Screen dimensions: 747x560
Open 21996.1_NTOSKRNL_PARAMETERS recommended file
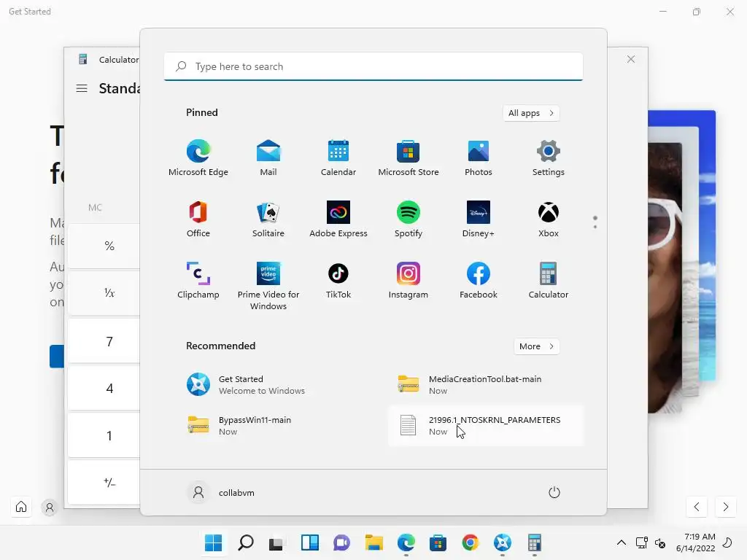pyautogui.click(x=486, y=425)
